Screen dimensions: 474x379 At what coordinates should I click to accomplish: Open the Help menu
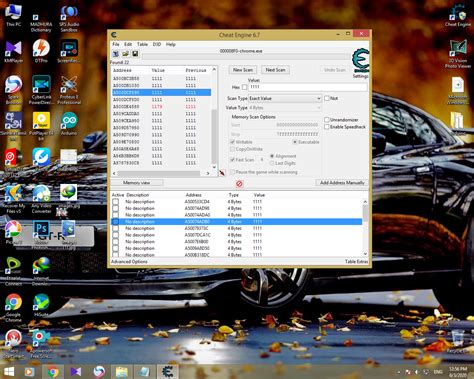coord(171,44)
